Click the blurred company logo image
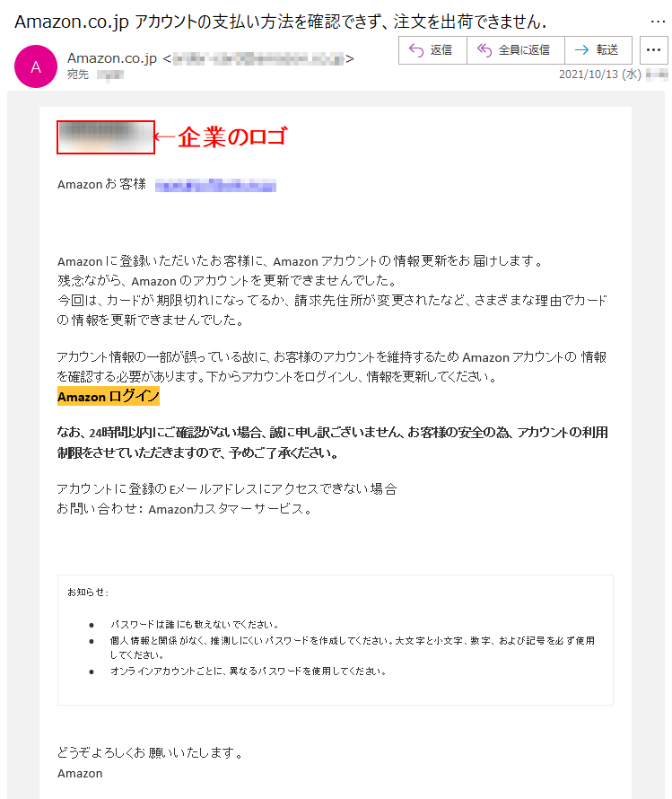The image size is (672, 799). (x=106, y=137)
